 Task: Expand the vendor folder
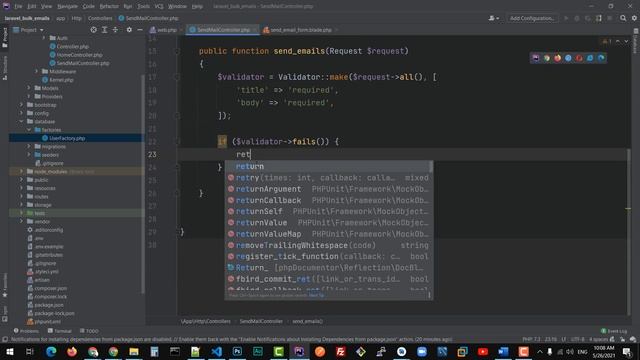(x=21, y=221)
